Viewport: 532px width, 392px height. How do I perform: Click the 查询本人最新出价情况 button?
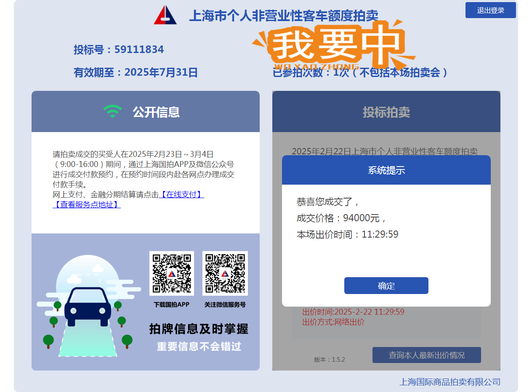click(x=426, y=355)
